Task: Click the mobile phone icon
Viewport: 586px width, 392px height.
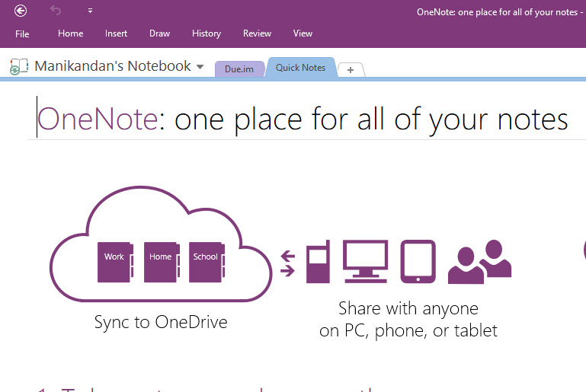Action: 318,261
